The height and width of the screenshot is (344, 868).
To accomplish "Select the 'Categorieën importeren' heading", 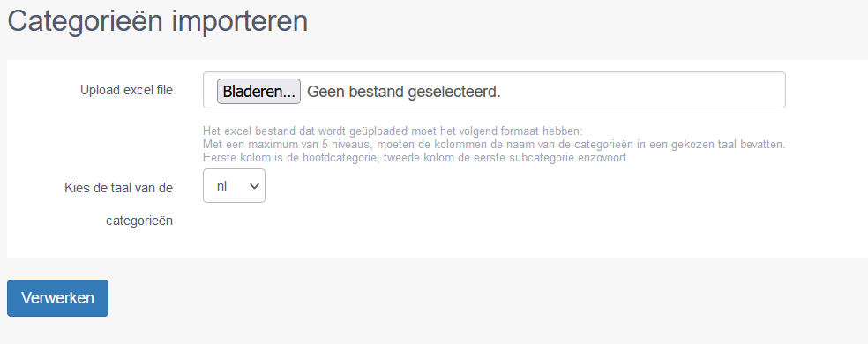I will tap(158, 21).
